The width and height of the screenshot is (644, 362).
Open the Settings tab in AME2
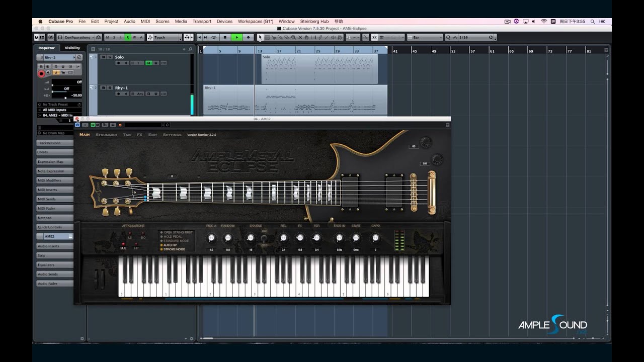[x=172, y=135]
